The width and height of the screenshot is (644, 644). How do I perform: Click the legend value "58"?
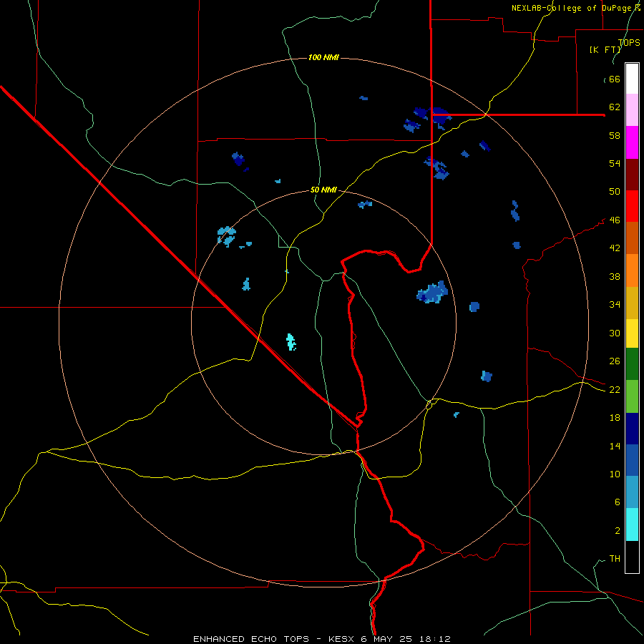[615, 135]
